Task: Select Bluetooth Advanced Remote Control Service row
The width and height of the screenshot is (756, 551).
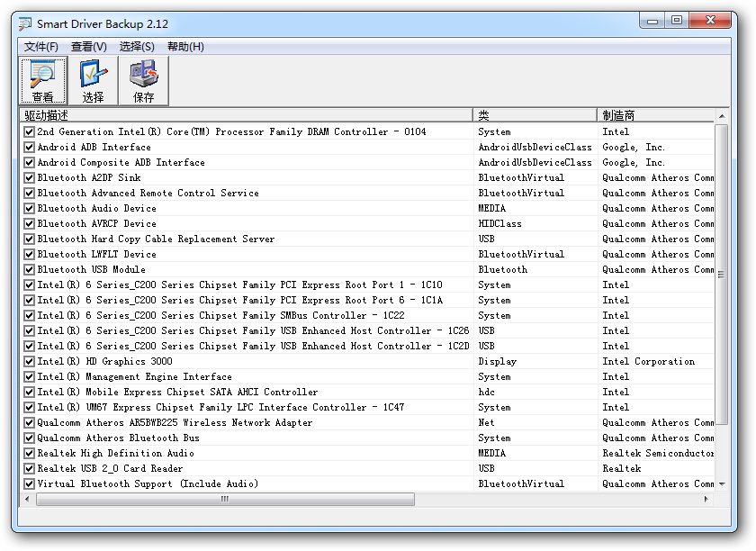Action: [x=368, y=193]
